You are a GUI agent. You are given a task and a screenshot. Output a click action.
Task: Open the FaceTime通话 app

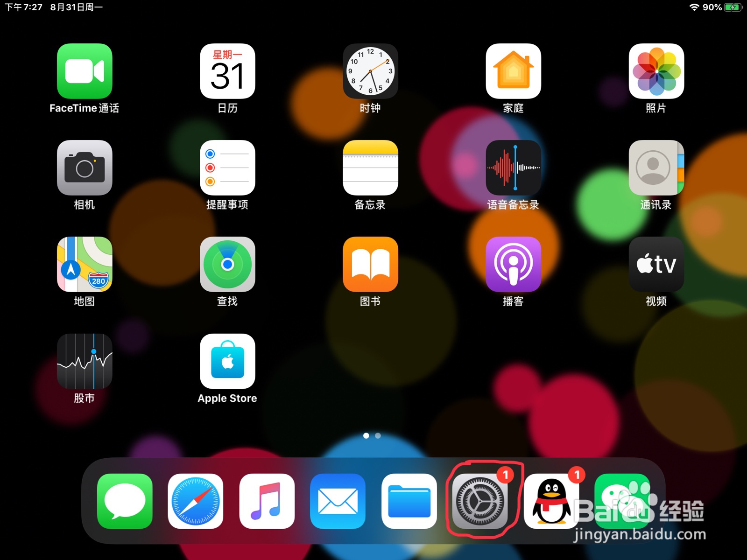(x=85, y=71)
